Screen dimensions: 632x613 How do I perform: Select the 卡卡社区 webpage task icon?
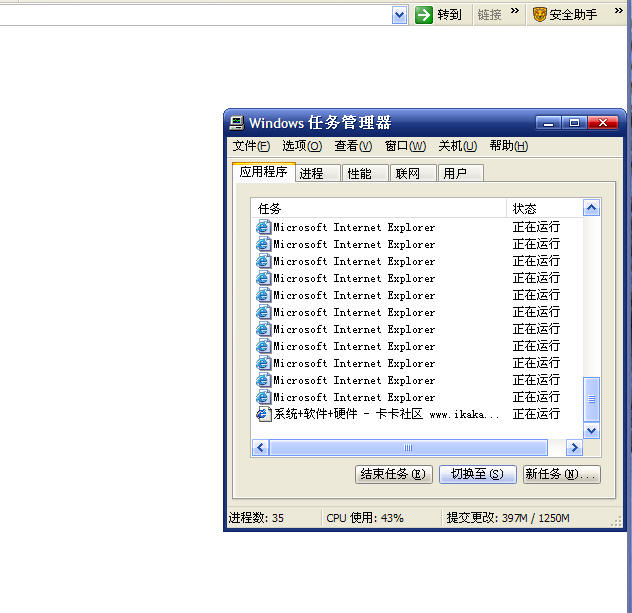click(x=263, y=414)
